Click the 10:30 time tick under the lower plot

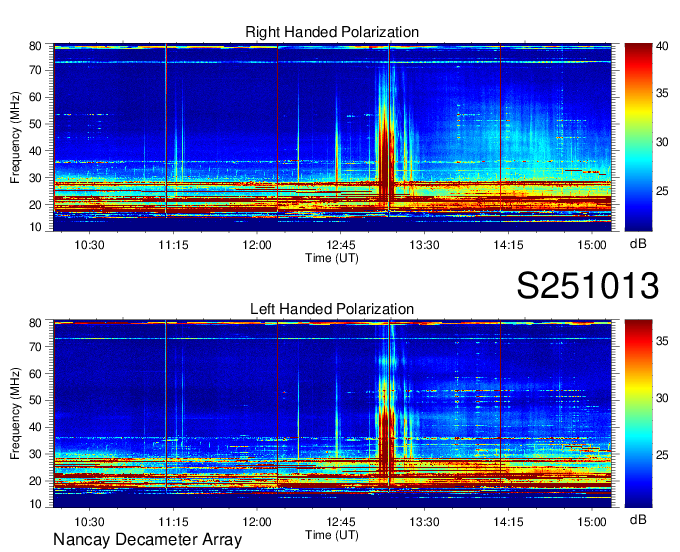click(89, 521)
